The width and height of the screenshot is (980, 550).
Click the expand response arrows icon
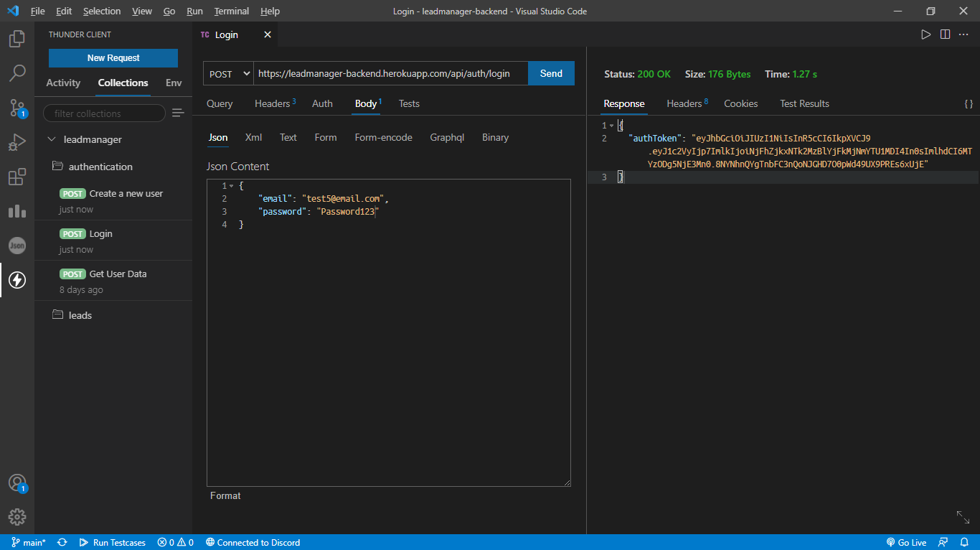(x=963, y=516)
